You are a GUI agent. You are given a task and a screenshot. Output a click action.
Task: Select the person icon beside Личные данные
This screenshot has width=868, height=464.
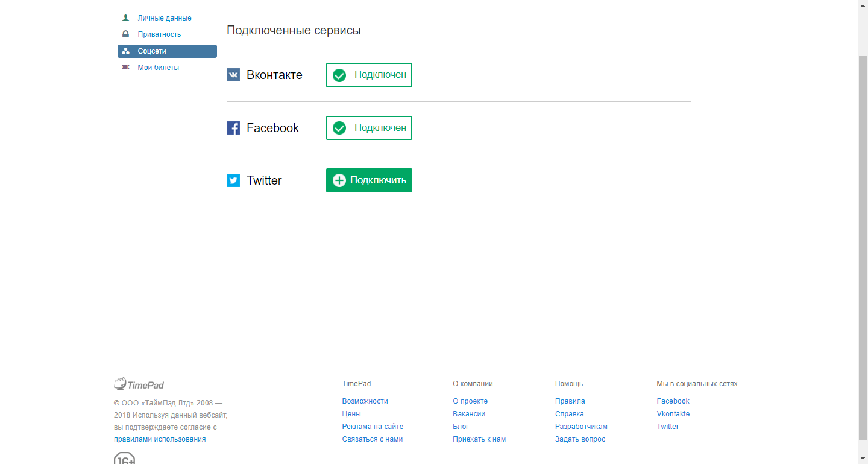click(x=125, y=17)
